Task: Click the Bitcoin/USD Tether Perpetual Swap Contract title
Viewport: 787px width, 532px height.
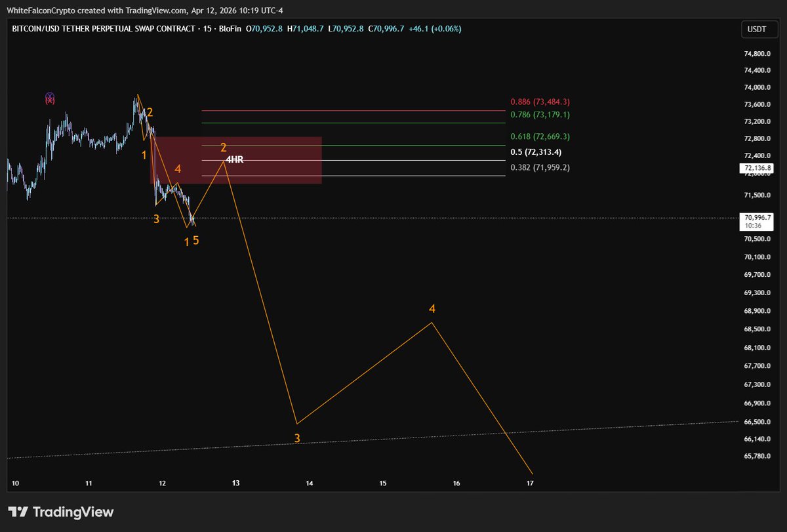Action: 104,29
